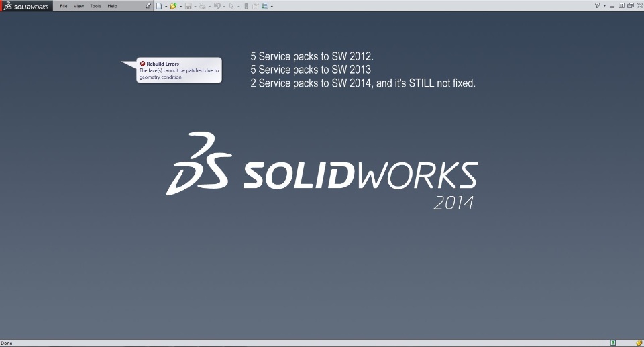Click the 'Rebuild Errors' tooltip heading

pyautogui.click(x=162, y=64)
